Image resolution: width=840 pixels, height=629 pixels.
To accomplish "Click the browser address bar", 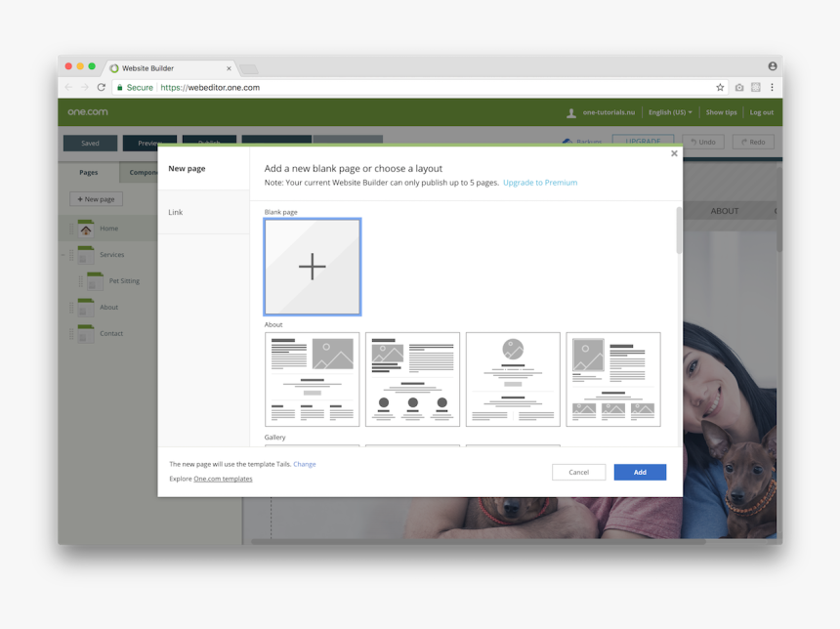I will (418, 87).
